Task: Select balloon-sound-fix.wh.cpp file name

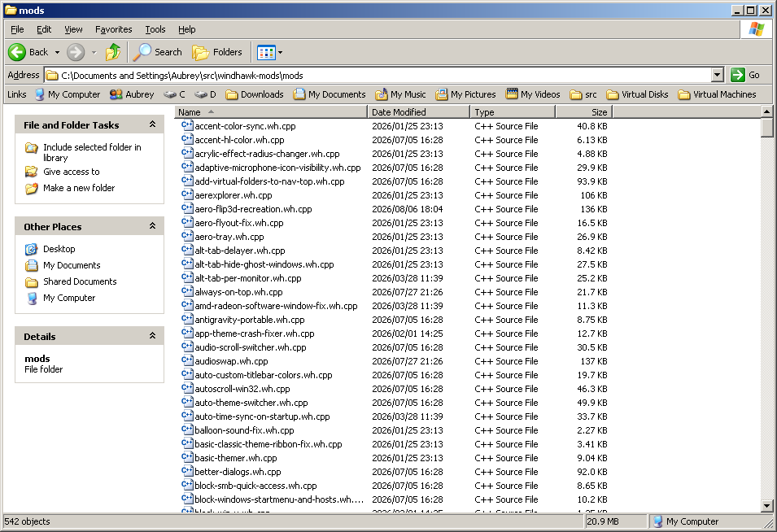Action: click(x=244, y=430)
